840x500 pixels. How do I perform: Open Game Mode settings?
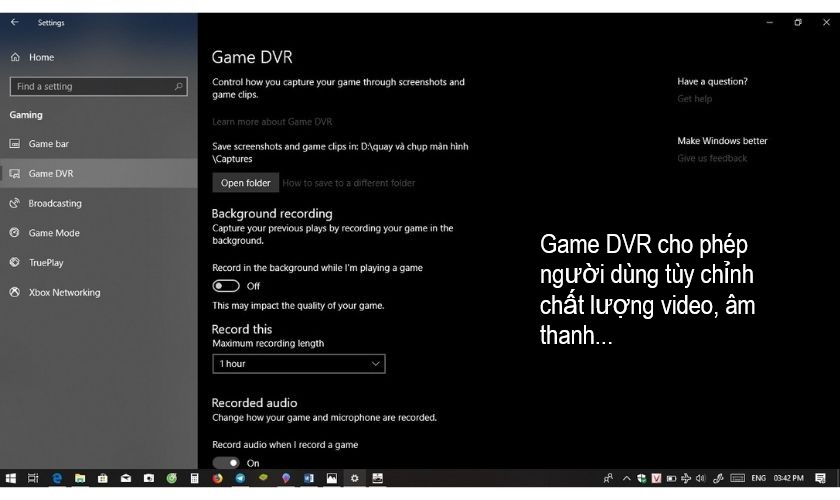pyautogui.click(x=53, y=233)
